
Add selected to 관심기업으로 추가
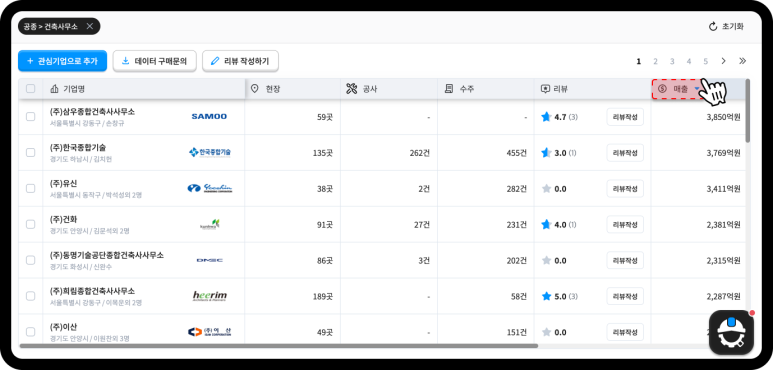point(63,61)
